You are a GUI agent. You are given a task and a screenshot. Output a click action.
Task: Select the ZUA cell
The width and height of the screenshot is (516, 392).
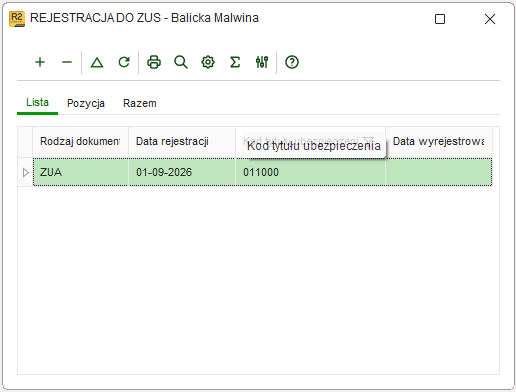[x=81, y=172]
